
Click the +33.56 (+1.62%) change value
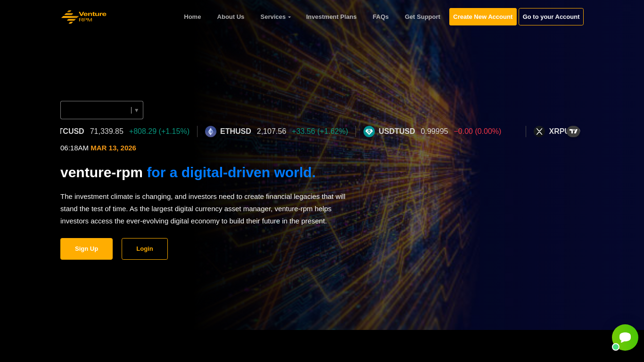point(320,132)
